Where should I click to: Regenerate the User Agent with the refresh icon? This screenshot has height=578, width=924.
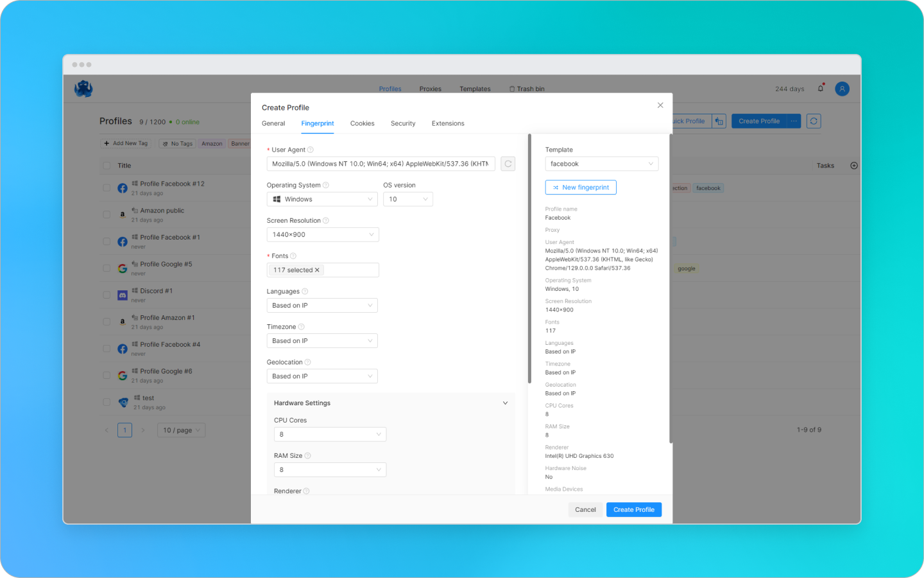pos(508,164)
